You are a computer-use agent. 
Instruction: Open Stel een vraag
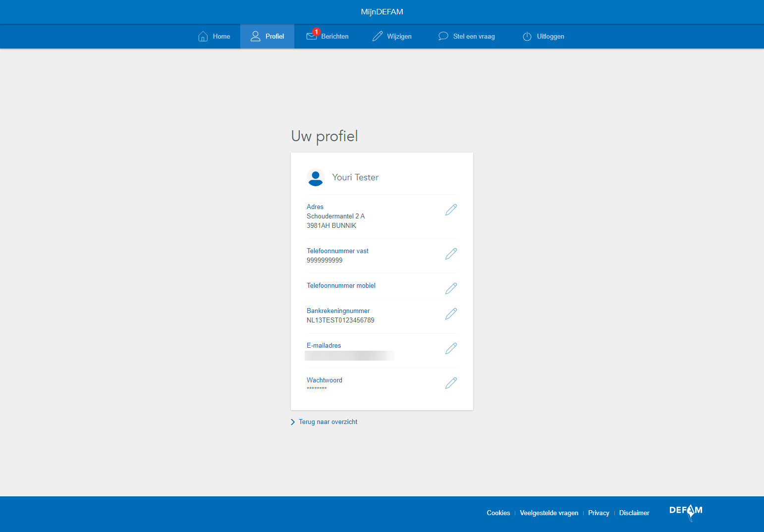[x=467, y=36]
